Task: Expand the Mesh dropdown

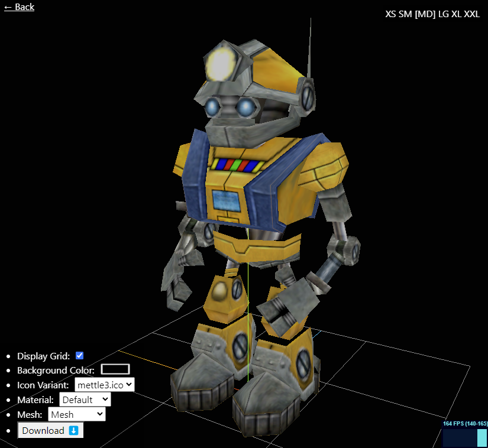Action: [x=77, y=414]
